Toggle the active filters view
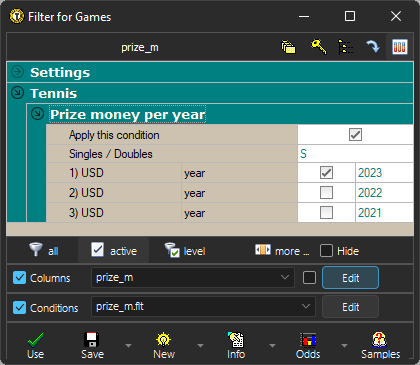The image size is (420, 365). (114, 250)
